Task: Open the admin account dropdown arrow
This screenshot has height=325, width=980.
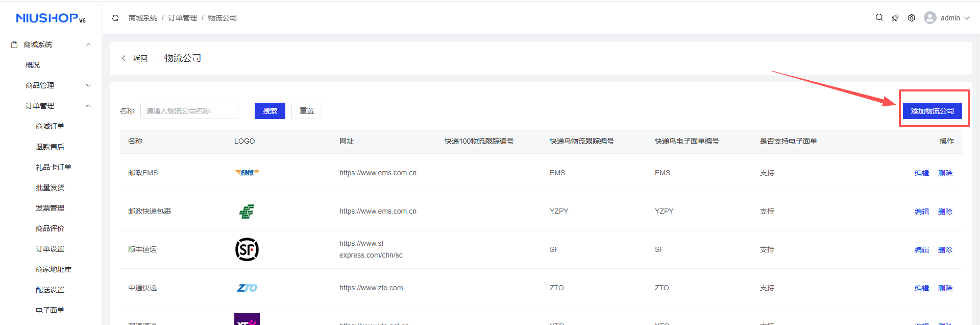Action: (x=966, y=18)
